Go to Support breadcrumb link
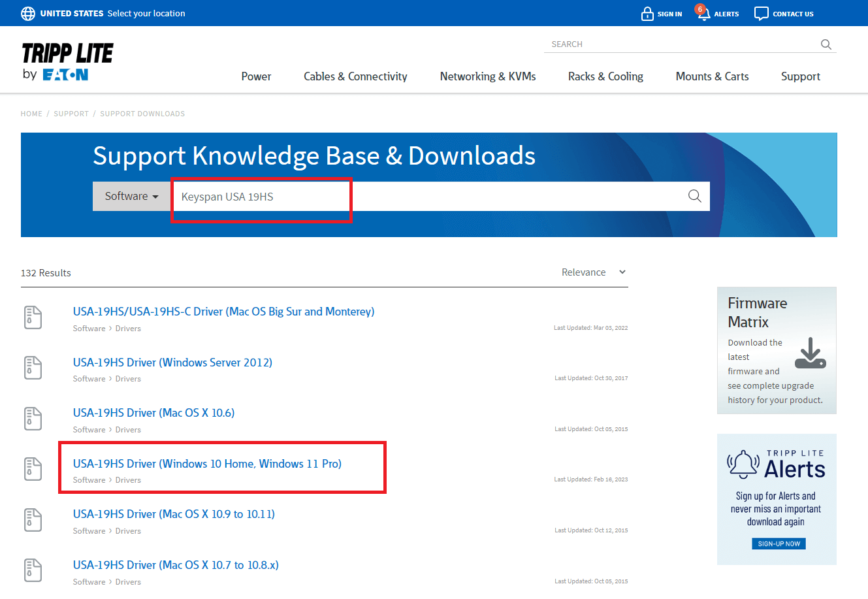868x599 pixels. click(71, 114)
